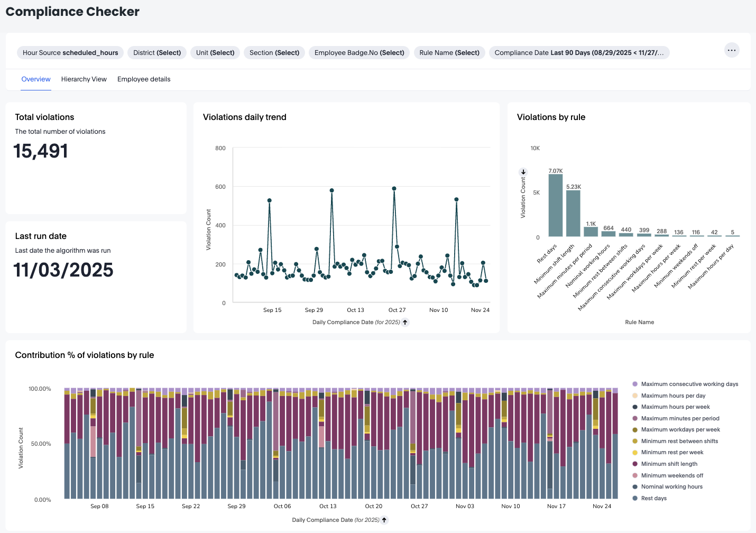
Task: Click the Sep 15 label on daily trend axis
Action: [272, 310]
